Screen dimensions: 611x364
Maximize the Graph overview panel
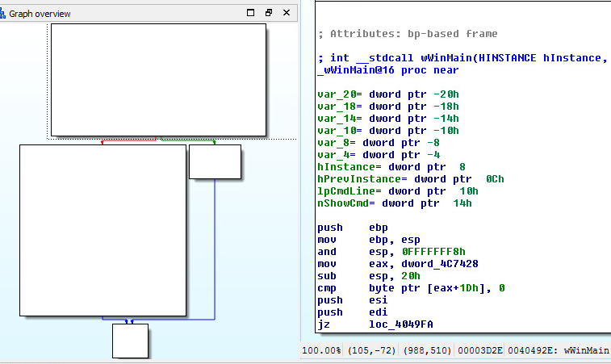tap(252, 13)
